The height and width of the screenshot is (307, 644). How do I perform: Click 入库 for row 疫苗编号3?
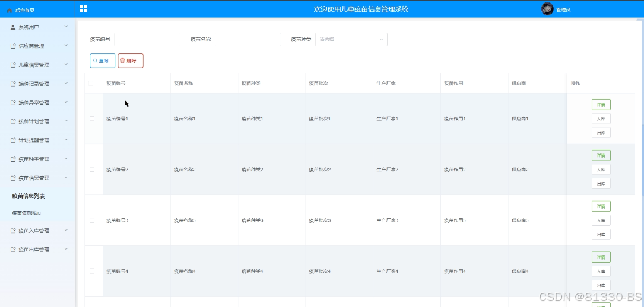[601, 220]
